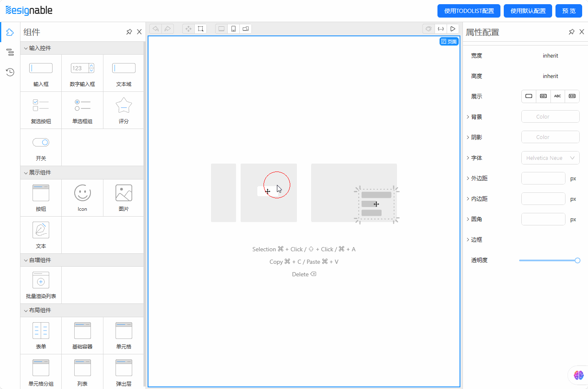Viewport: 588px width, 389px height.
Task: Collapse the 输入控件 section
Action: tap(82, 48)
